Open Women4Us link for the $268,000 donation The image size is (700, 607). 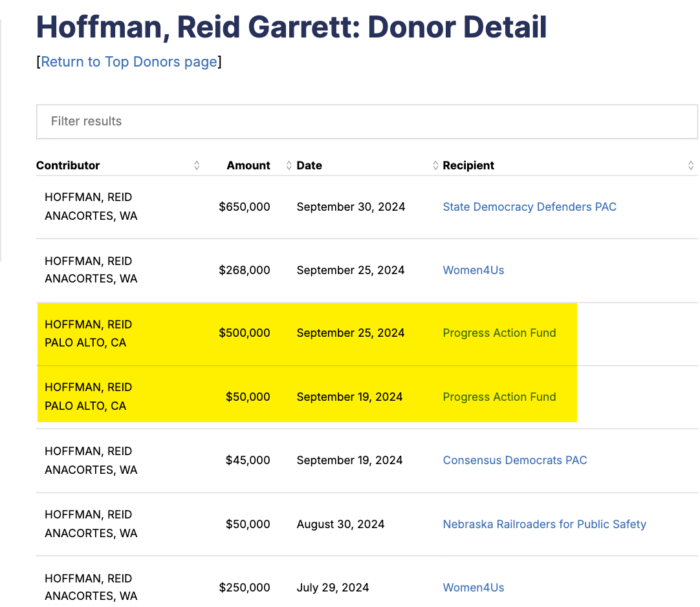[x=473, y=270]
